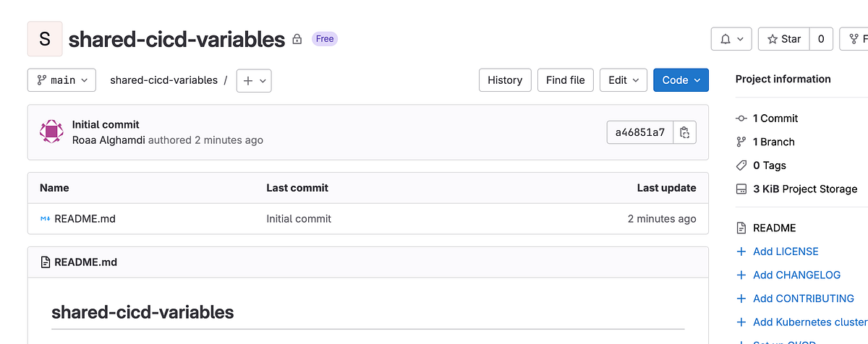
Task: Open the blue Code dropdown
Action: 681,80
